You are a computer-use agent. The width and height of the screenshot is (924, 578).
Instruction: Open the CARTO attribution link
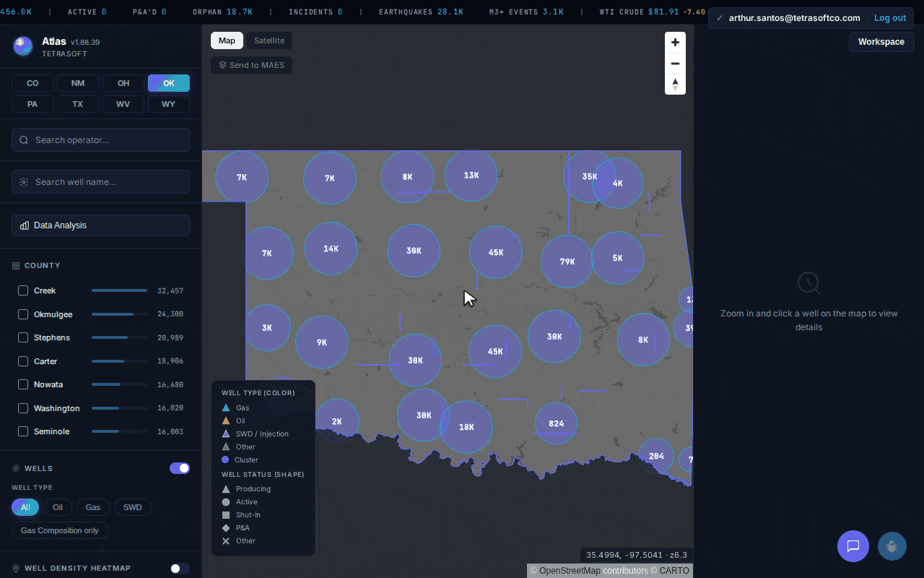pyautogui.click(x=674, y=571)
